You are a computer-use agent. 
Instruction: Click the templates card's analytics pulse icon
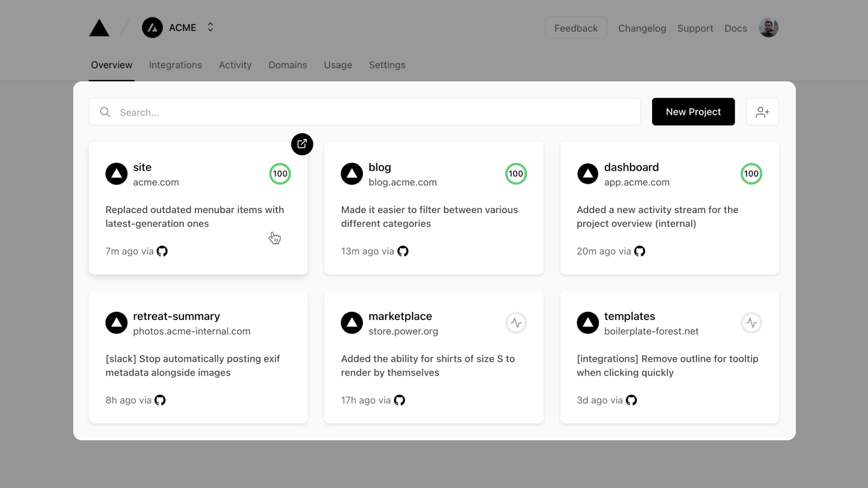click(x=751, y=323)
